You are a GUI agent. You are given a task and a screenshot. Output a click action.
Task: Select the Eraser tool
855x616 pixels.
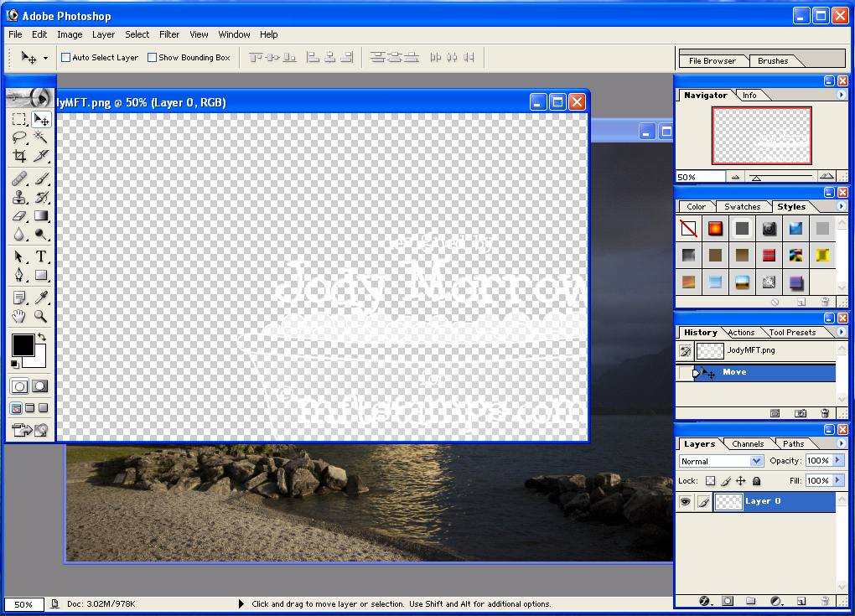[19, 216]
